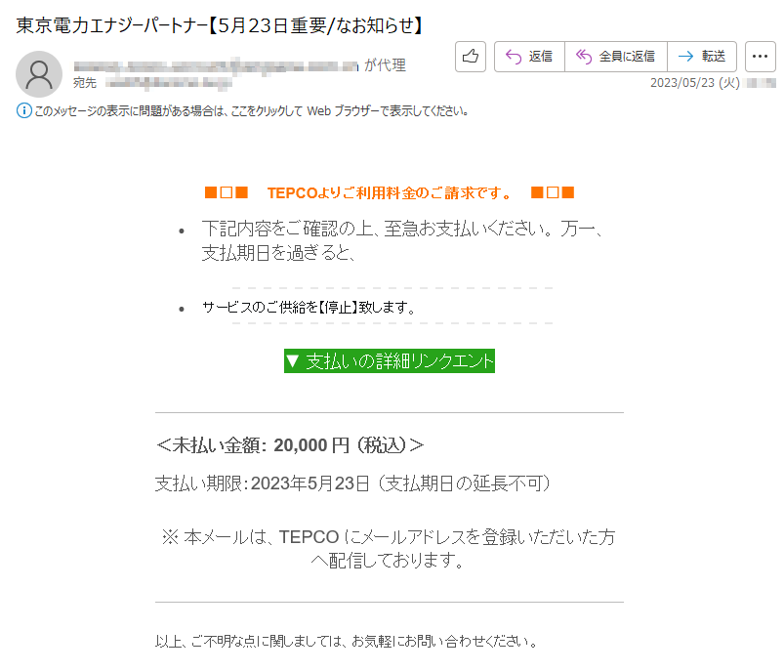Open the more actions ellipsis menu
This screenshot has width=784, height=672.
[760, 57]
